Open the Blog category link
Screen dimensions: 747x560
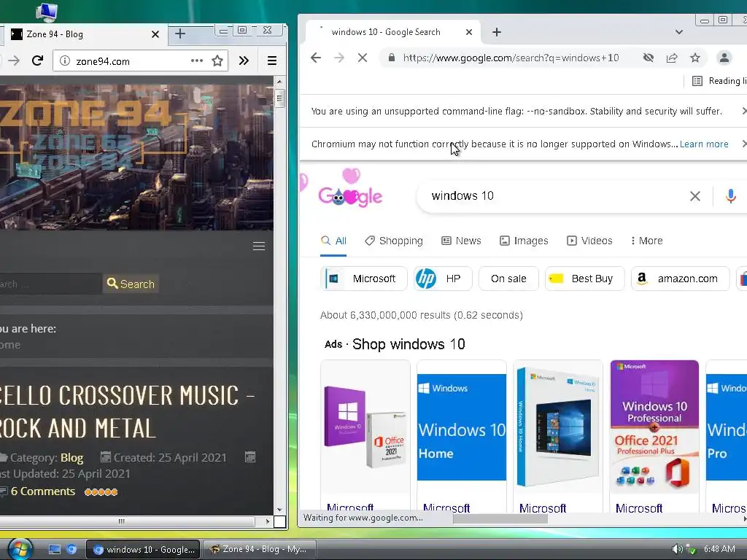click(72, 458)
